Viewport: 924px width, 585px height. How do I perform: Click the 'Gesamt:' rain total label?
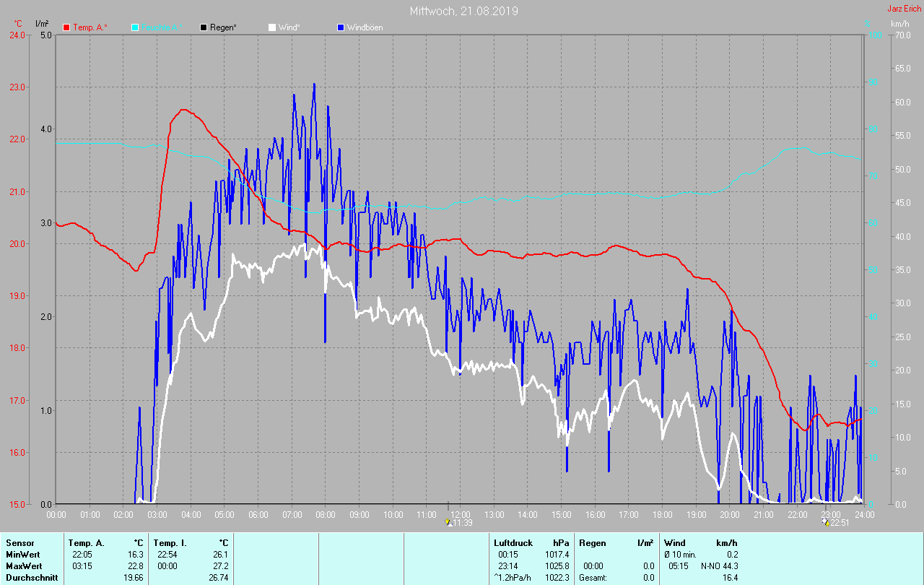593,578
